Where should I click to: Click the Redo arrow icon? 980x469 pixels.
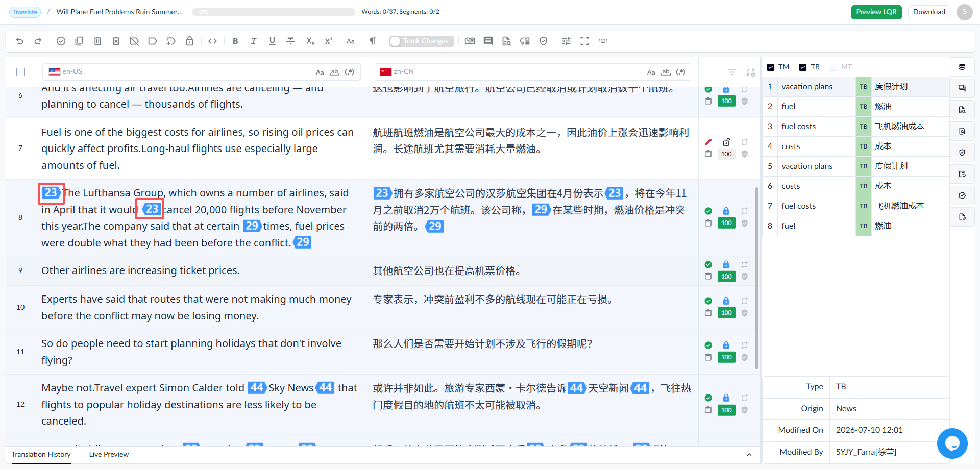coord(38,41)
